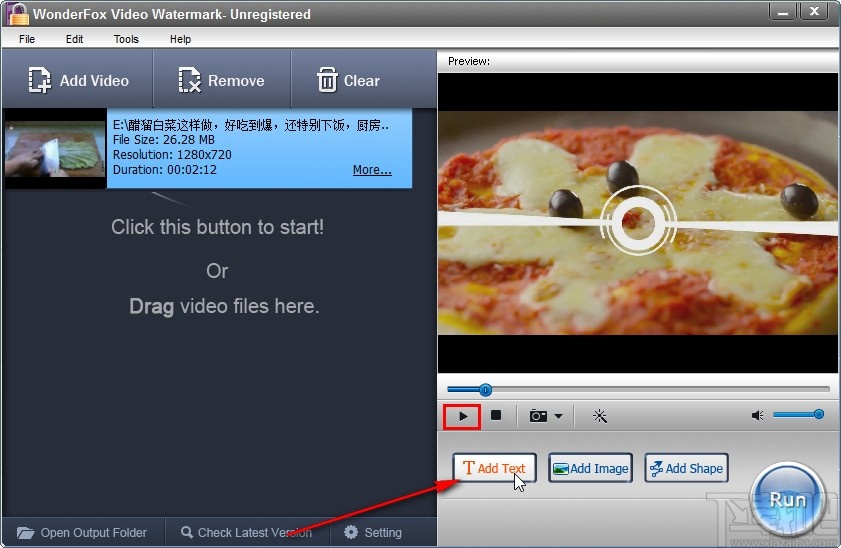Add a shape watermark with Add Shape

click(687, 468)
